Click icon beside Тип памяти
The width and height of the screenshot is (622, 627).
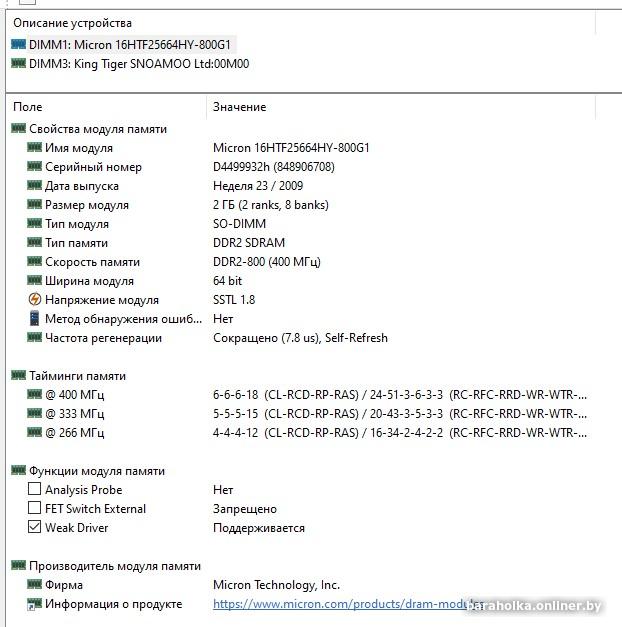point(34,242)
